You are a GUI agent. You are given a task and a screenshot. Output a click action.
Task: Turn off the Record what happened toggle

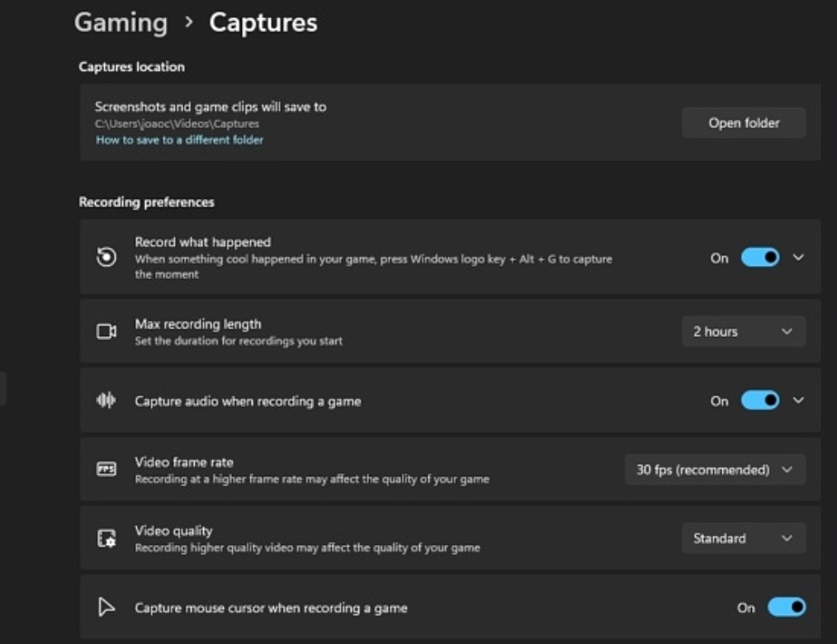click(x=760, y=258)
